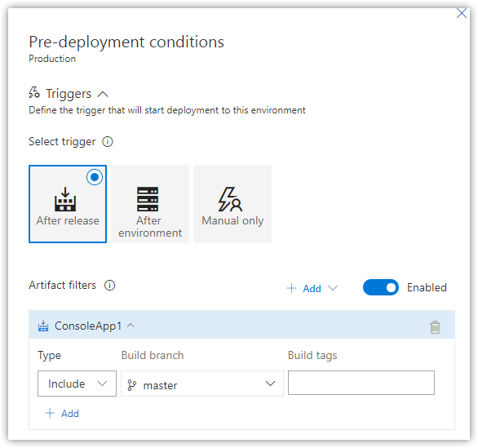Click the ConsoleApp1 build artifact icon

[43, 326]
